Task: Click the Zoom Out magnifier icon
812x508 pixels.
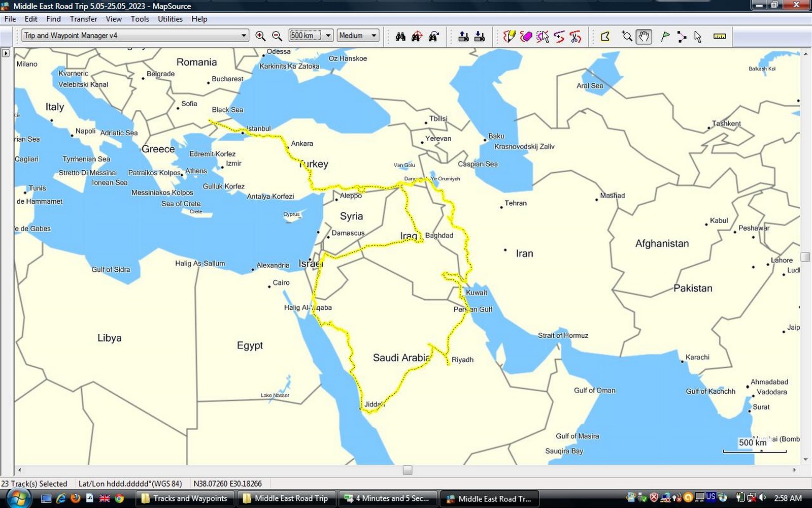Action: point(277,36)
